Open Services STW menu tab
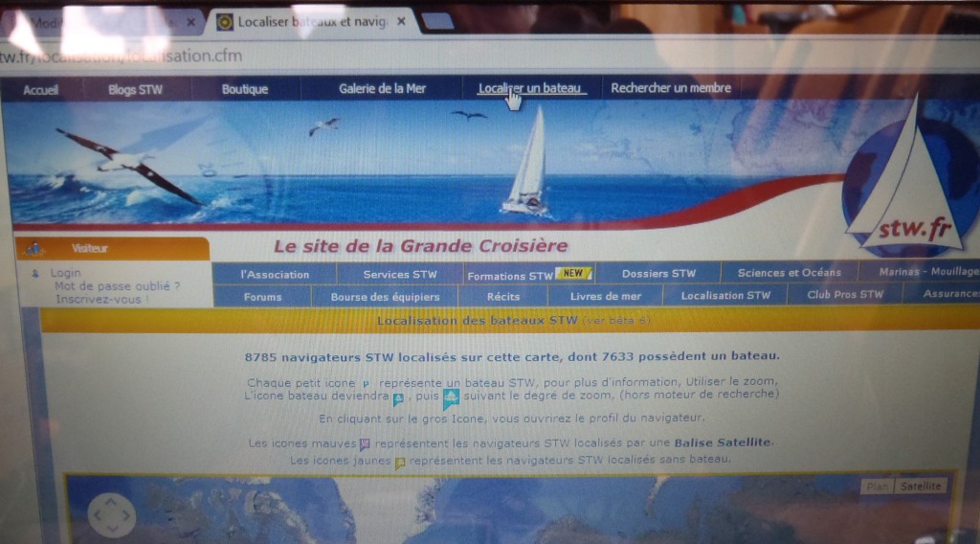Image resolution: width=980 pixels, height=544 pixels. (x=400, y=274)
